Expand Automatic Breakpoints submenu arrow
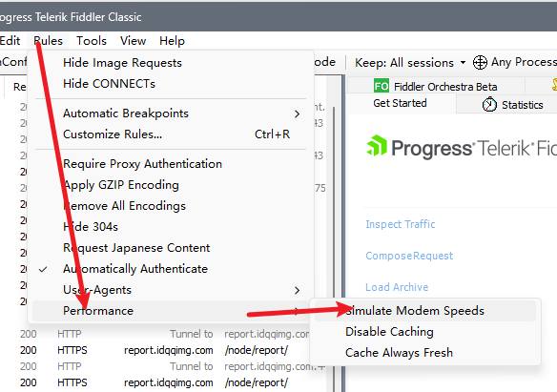The height and width of the screenshot is (392, 557). (x=297, y=114)
